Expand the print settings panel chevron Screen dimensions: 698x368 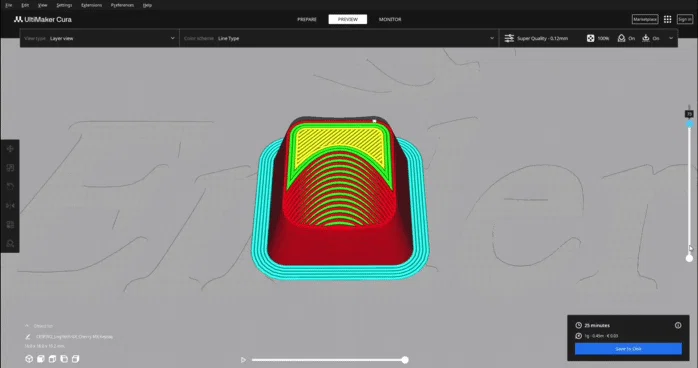(x=671, y=38)
